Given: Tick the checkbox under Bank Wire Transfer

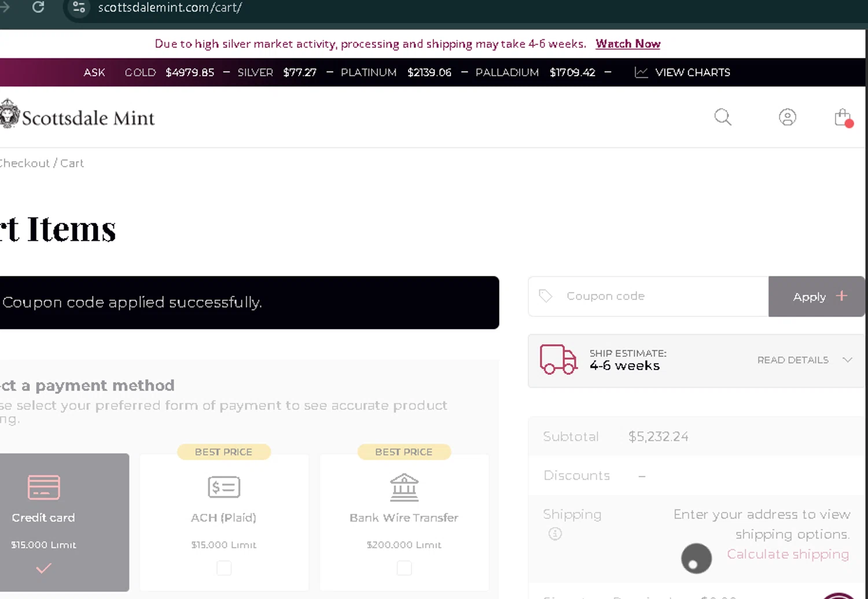Looking at the screenshot, I should [404, 568].
